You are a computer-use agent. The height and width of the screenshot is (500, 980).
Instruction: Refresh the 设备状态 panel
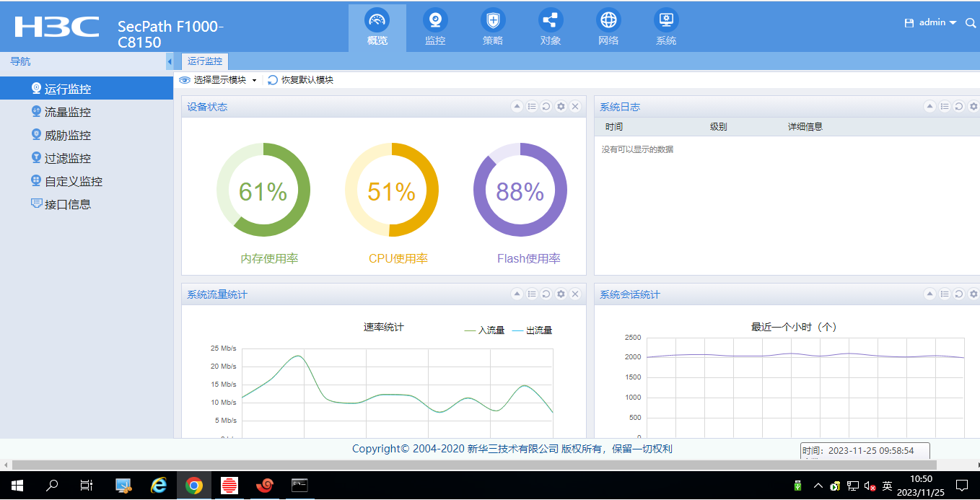tap(546, 107)
